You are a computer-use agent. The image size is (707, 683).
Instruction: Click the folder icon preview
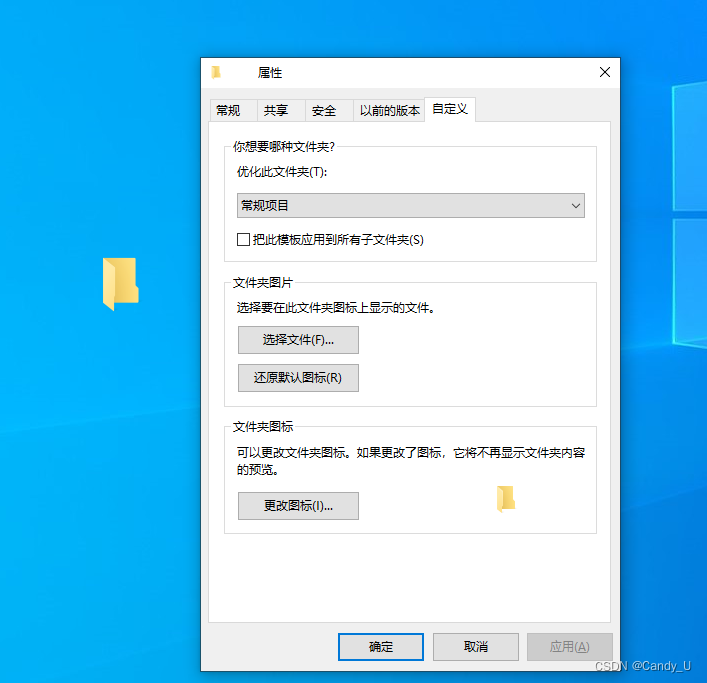(506, 499)
